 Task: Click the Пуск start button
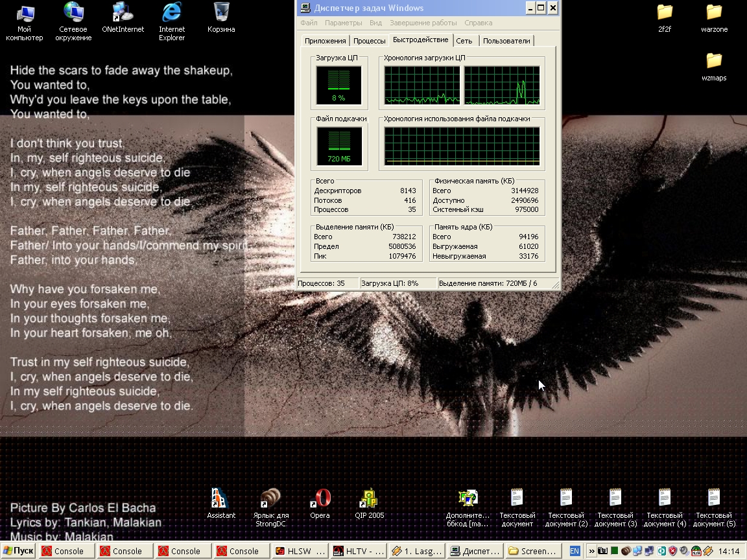pyautogui.click(x=19, y=551)
